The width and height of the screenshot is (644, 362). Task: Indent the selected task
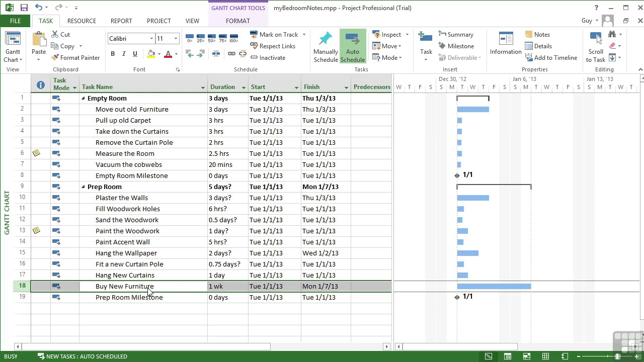[201, 54]
